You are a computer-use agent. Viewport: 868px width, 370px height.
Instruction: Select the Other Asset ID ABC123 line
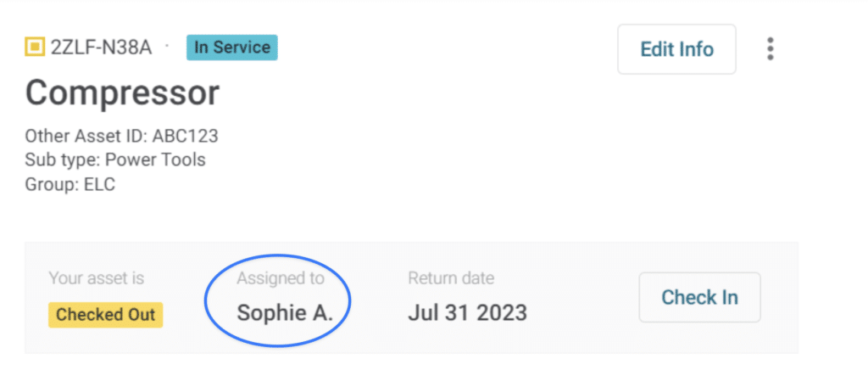(x=122, y=136)
